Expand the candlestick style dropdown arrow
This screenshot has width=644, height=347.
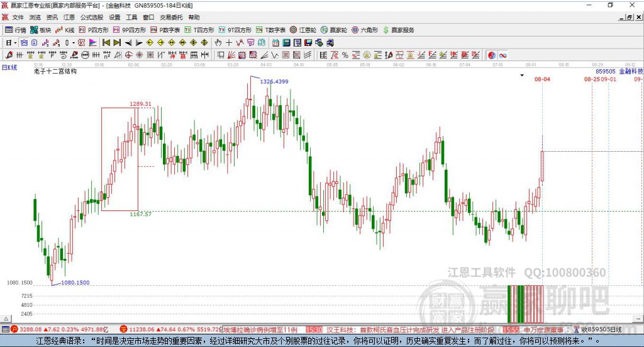(73, 43)
